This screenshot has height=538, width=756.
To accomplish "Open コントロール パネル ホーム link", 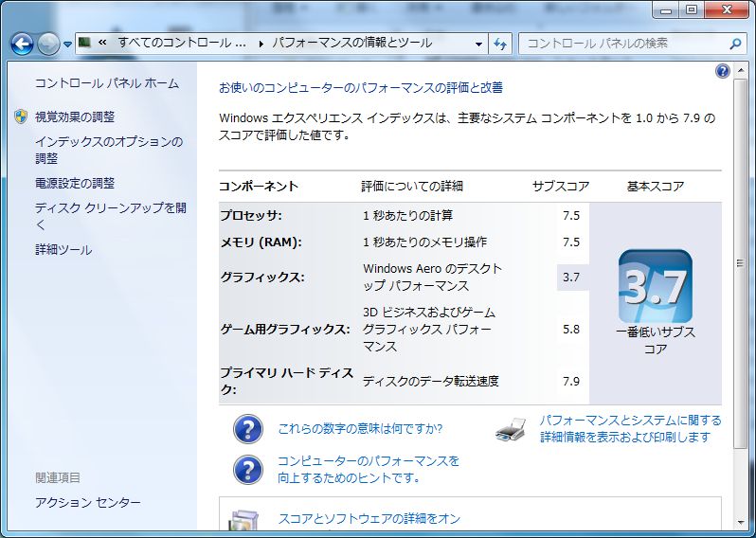I will [107, 83].
